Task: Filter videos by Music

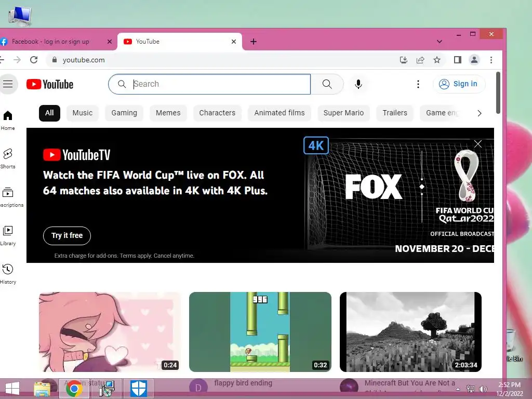Action: pyautogui.click(x=83, y=113)
